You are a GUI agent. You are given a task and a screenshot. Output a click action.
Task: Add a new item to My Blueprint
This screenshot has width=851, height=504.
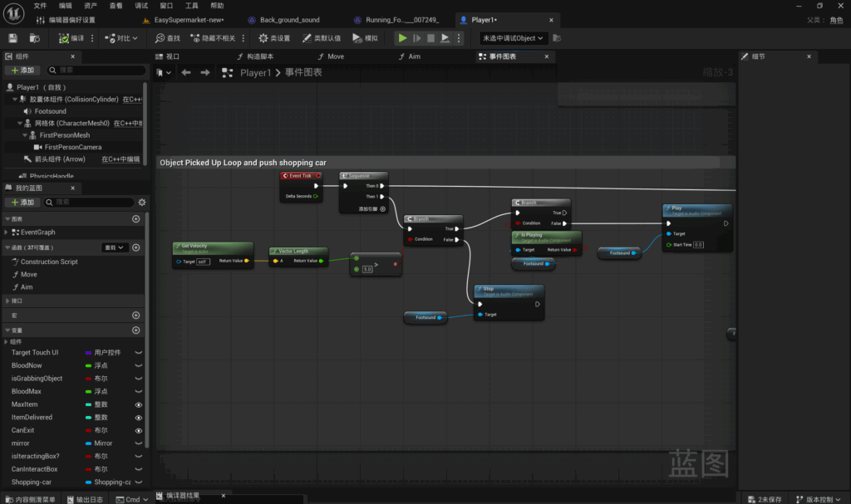[22, 202]
